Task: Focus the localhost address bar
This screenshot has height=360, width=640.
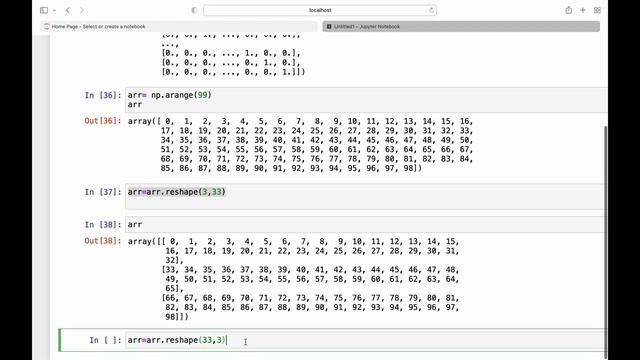Action: coord(320,10)
